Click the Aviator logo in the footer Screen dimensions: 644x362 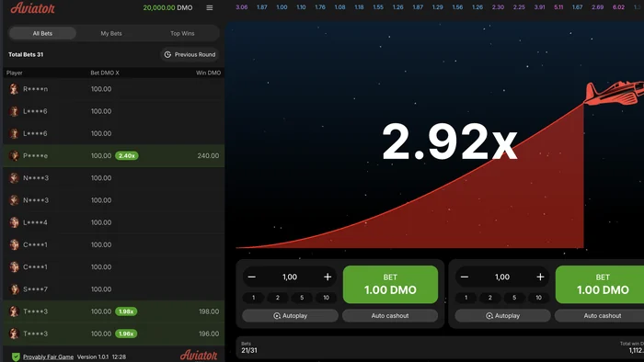(x=199, y=355)
